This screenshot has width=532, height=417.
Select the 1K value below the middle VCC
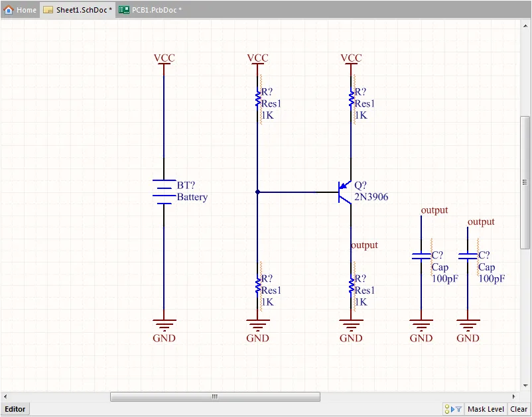[267, 115]
